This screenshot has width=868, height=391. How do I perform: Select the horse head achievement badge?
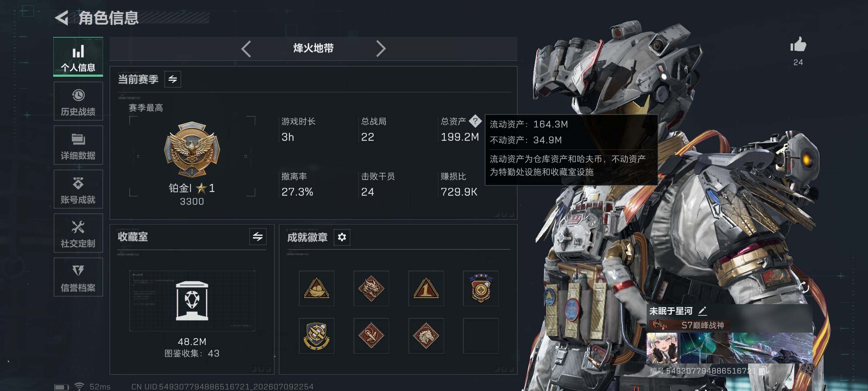coord(426,336)
